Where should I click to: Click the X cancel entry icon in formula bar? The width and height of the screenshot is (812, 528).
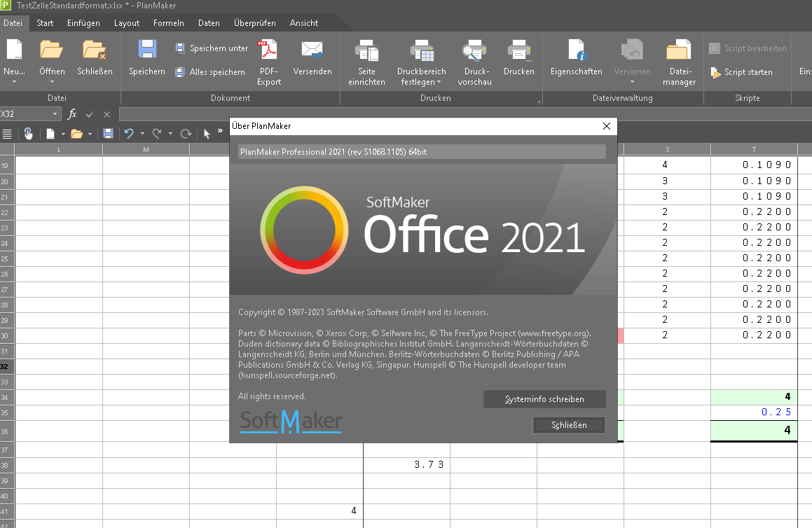pyautogui.click(x=106, y=114)
